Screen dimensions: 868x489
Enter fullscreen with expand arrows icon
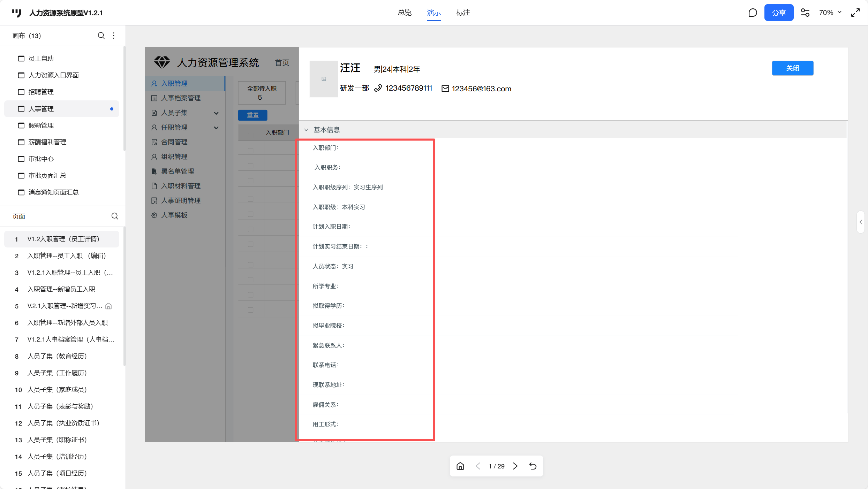(x=855, y=13)
